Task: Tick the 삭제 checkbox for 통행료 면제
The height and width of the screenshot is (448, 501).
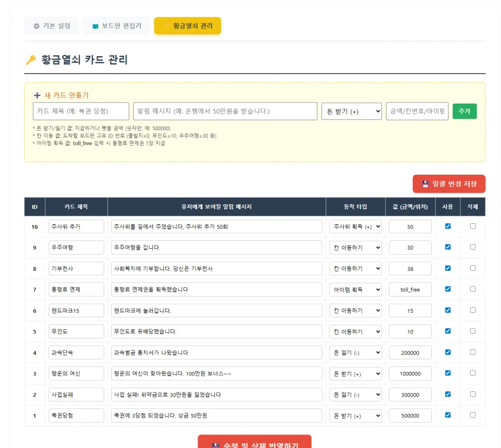Action: click(473, 289)
